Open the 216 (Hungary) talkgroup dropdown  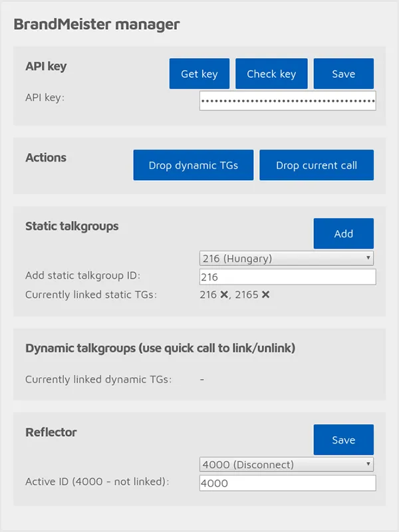[x=287, y=258]
